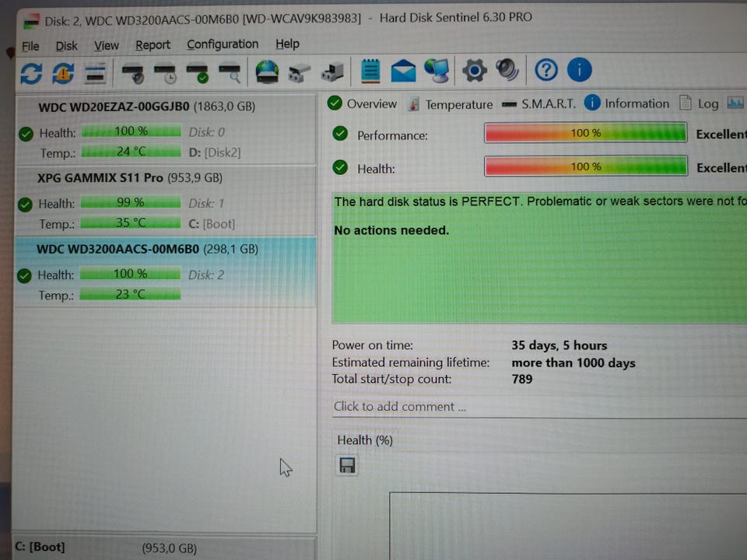747x560 pixels.
Task: Click the green check icon beside Overview Health
Action: (x=340, y=167)
